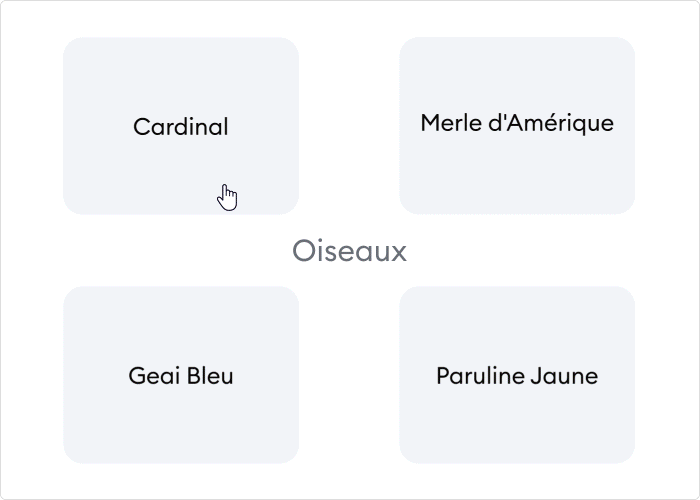Select the blue jay option Geai Bleu
This screenshot has height=500, width=700.
181,375
